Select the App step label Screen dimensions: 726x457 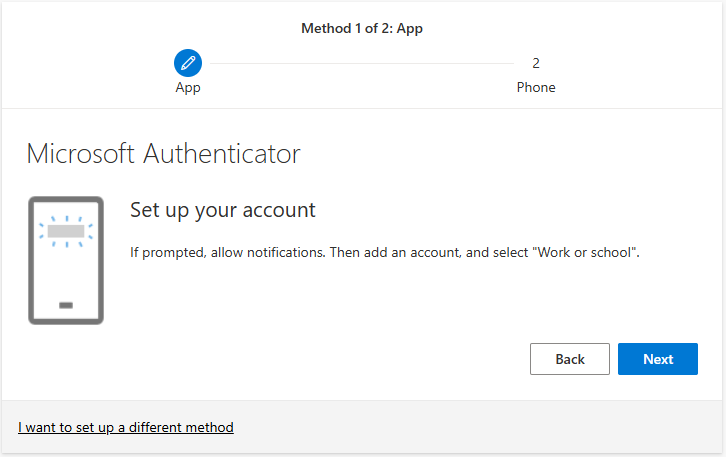click(188, 88)
